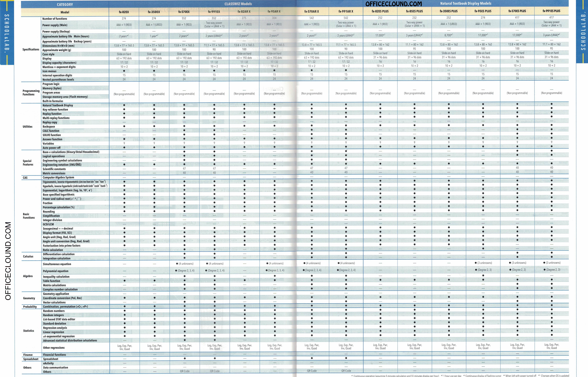The width and height of the screenshot is (588, 377).
Task: Select the Standard deviation row label
Action: pos(55,324)
